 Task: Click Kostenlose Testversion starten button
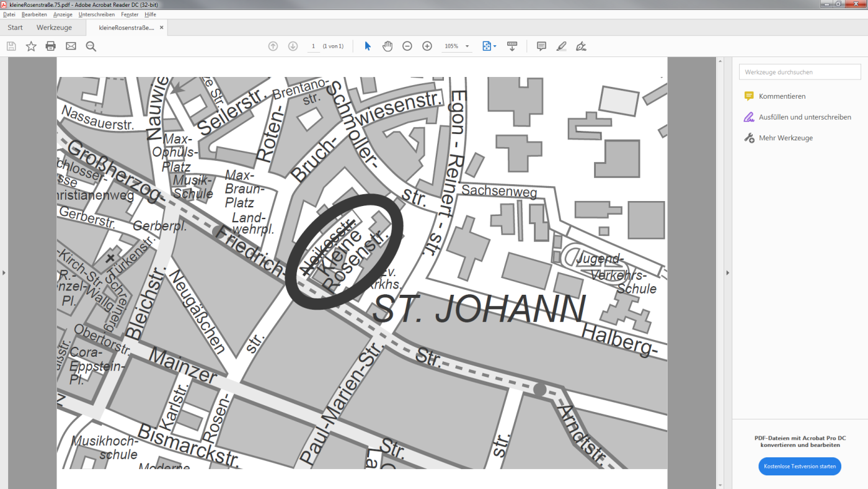tap(799, 466)
